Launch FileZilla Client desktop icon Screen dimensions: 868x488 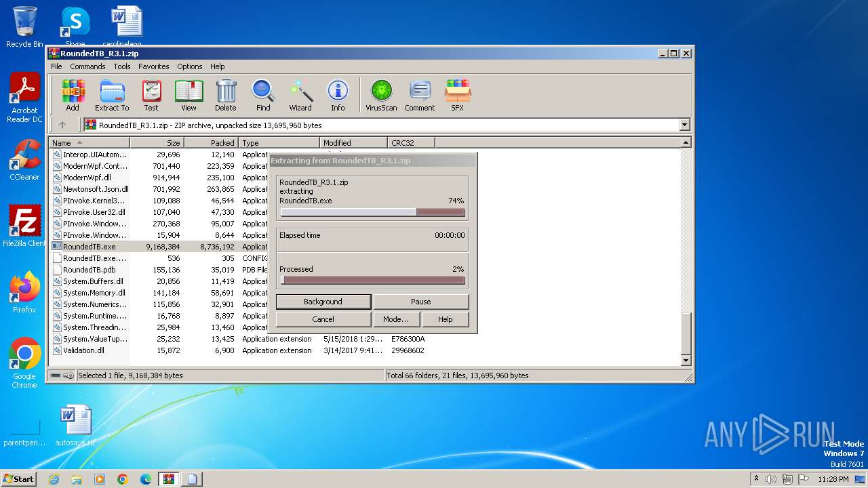24,226
